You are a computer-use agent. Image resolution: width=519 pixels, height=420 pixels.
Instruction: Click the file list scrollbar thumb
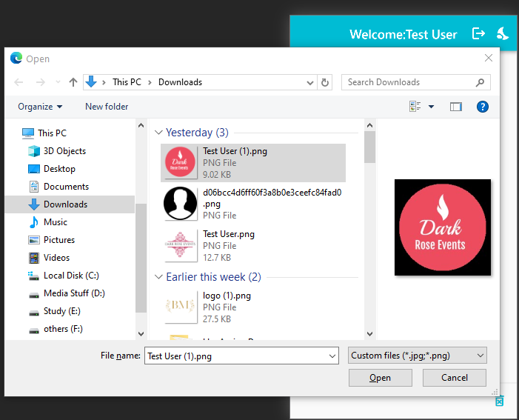click(x=369, y=147)
